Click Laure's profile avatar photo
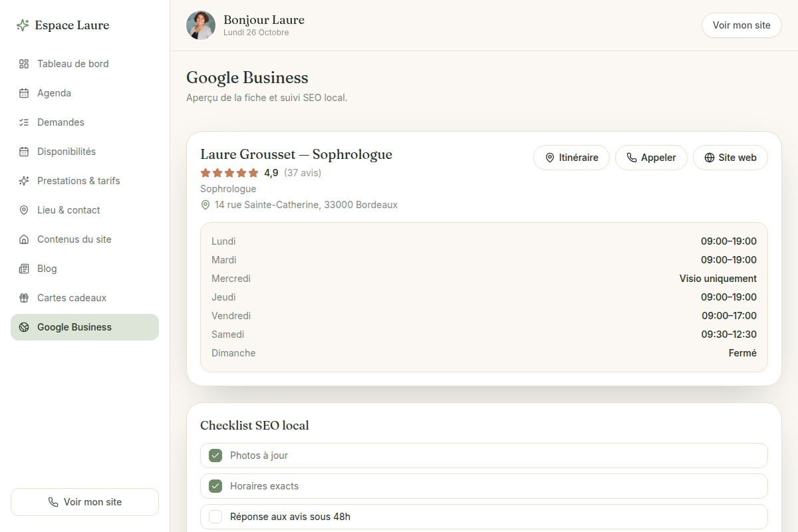The width and height of the screenshot is (798, 532). coord(201,25)
